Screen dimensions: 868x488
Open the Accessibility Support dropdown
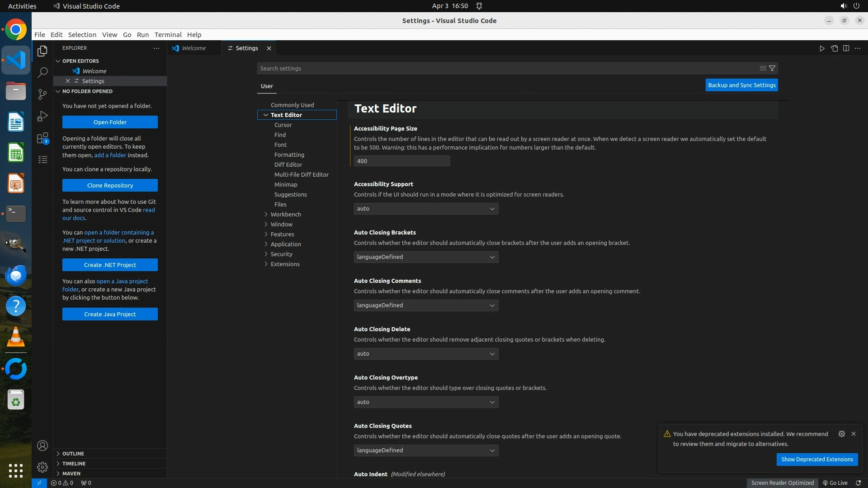pyautogui.click(x=426, y=209)
